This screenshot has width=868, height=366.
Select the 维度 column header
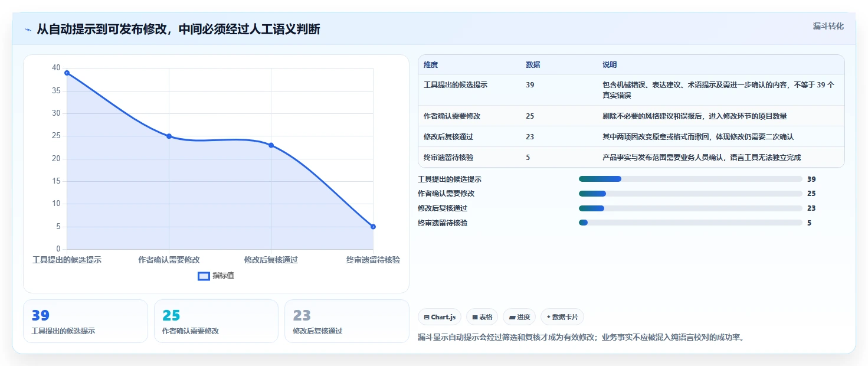point(431,65)
